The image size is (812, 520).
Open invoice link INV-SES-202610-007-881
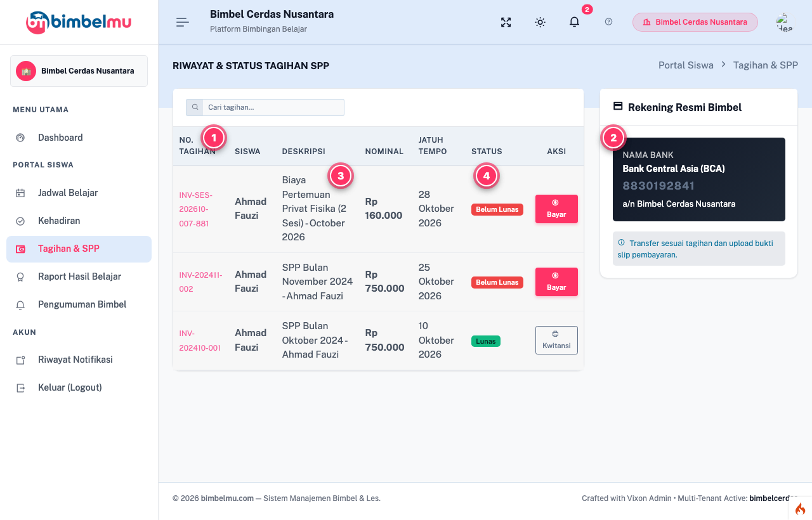tap(196, 209)
